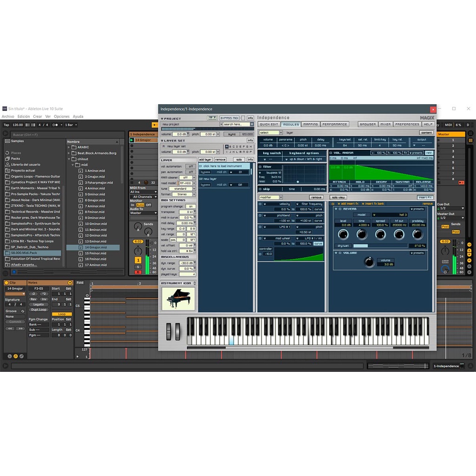Toggle pan. automation off button
Viewport: 476px width, 476px height.
[x=191, y=172]
